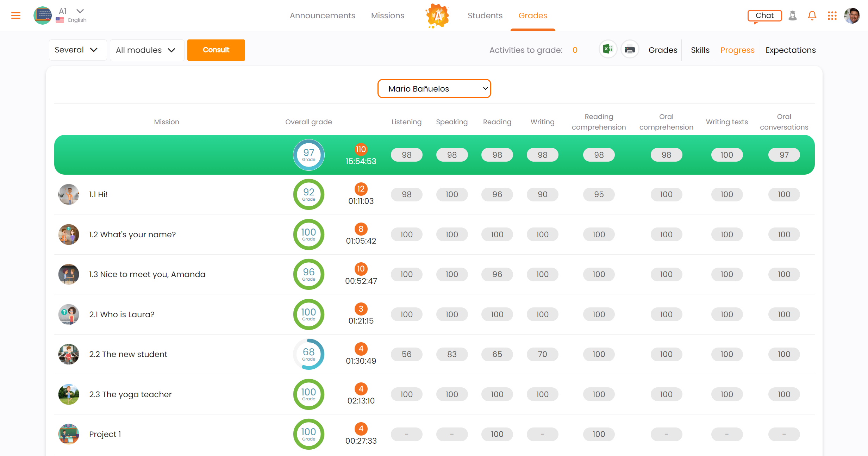This screenshot has width=868, height=456.
Task: Click the user profile photo
Action: tap(852, 15)
